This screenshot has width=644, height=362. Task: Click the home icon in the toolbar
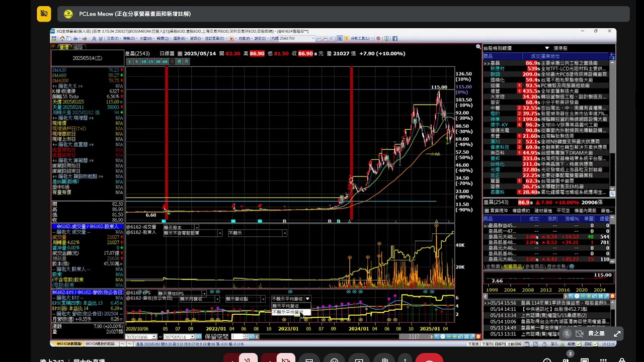(x=62, y=38)
